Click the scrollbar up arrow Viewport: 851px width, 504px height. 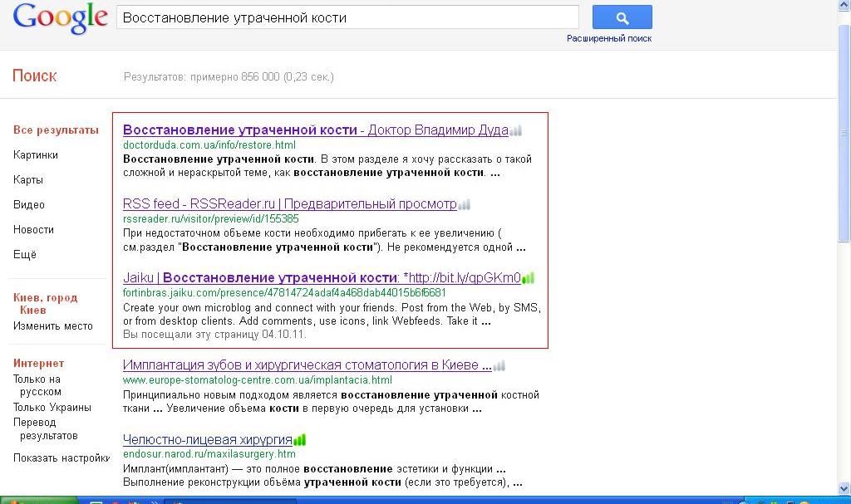click(x=844, y=5)
